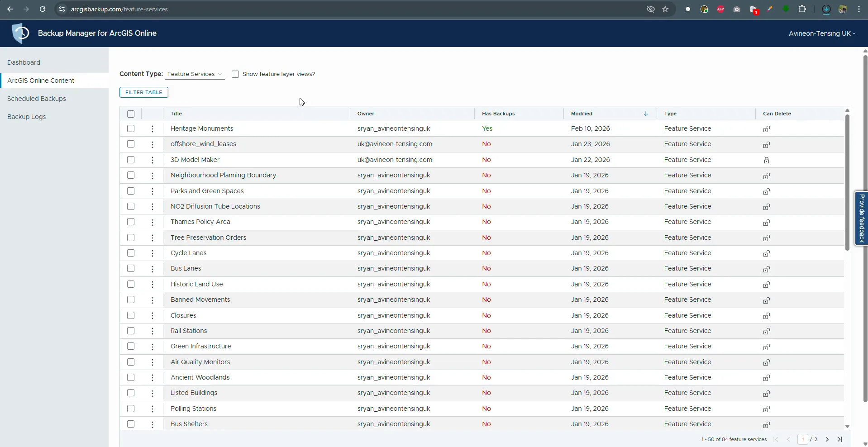Click unlock icon in Heritage Monuments row
868x447 pixels.
pos(767,129)
